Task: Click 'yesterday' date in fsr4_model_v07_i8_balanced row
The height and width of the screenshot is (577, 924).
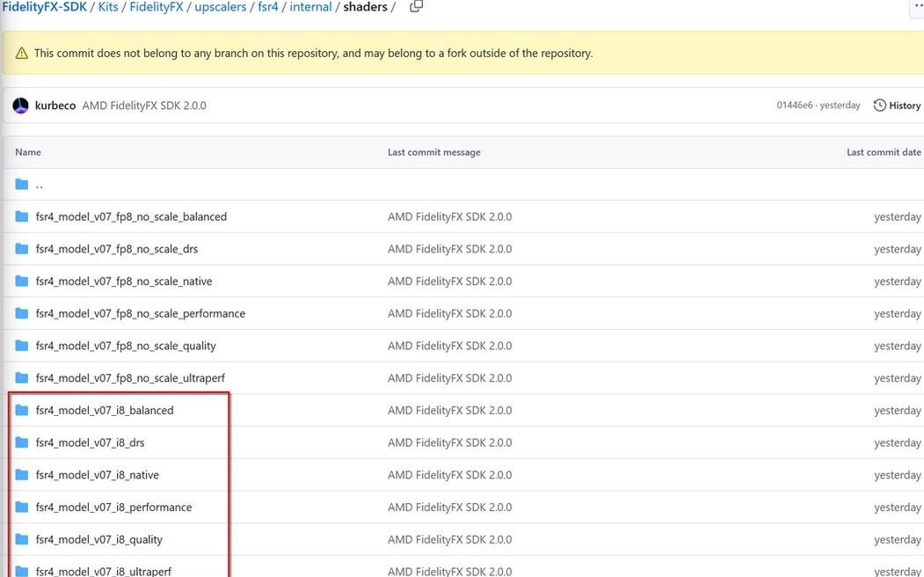Action: point(898,411)
